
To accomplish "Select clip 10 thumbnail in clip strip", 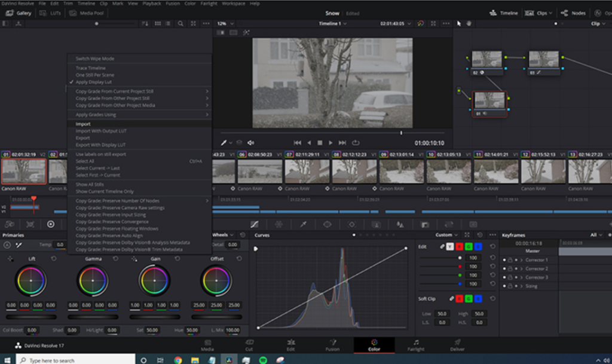I will (448, 171).
